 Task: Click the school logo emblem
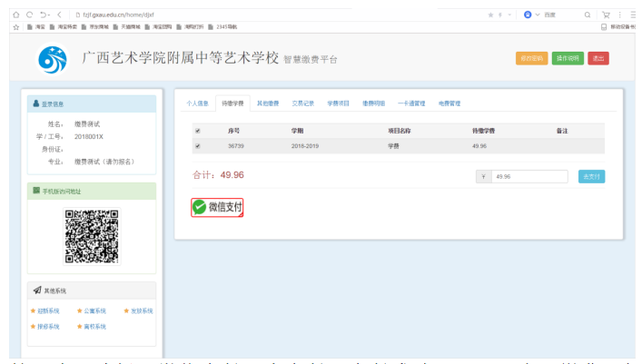click(x=53, y=60)
